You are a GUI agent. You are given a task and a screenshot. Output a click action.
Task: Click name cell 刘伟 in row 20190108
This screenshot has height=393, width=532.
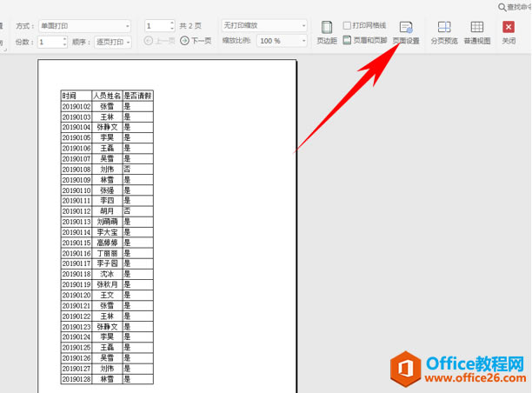107,170
